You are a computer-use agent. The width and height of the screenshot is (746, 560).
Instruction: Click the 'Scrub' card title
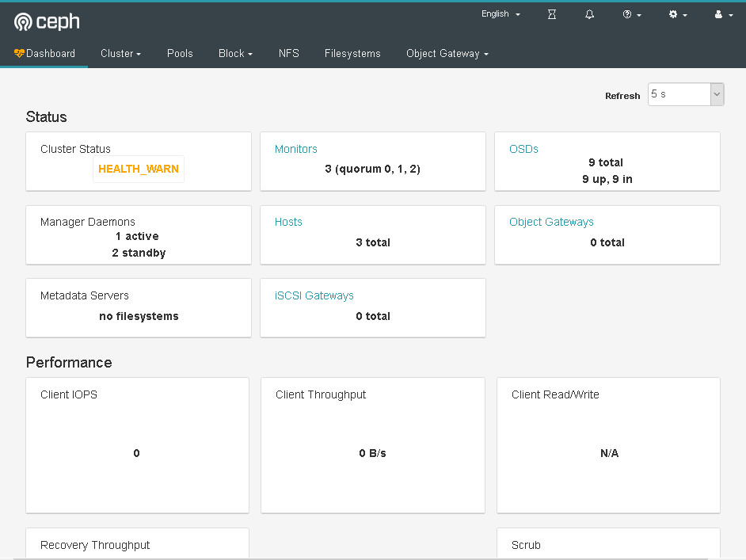click(526, 545)
